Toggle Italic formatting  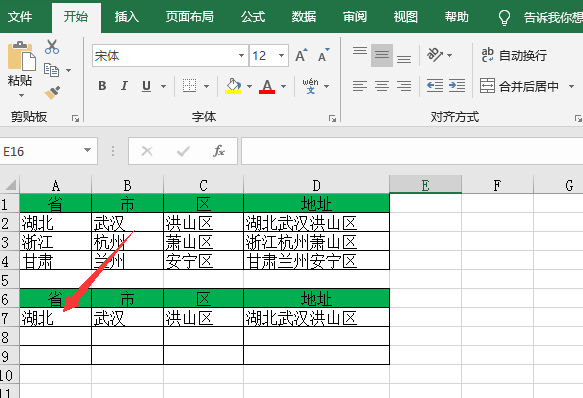pos(124,86)
